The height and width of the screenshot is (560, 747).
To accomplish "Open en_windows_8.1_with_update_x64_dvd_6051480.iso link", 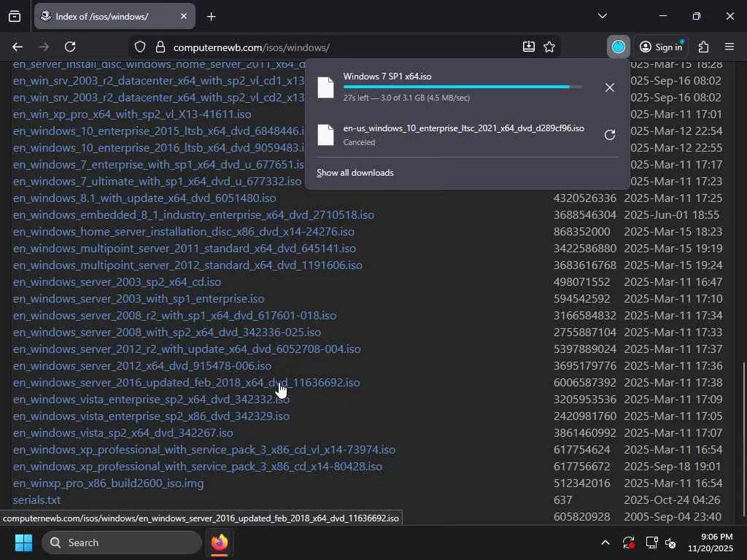I will 144,198.
